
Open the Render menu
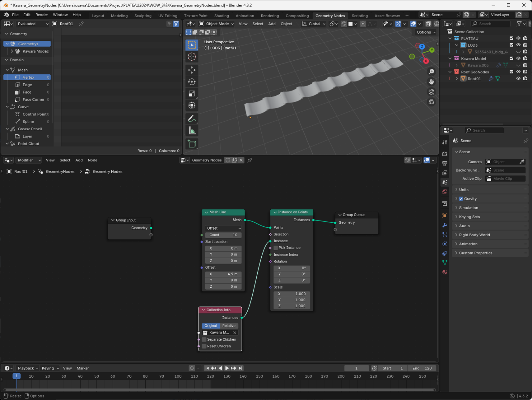click(42, 15)
